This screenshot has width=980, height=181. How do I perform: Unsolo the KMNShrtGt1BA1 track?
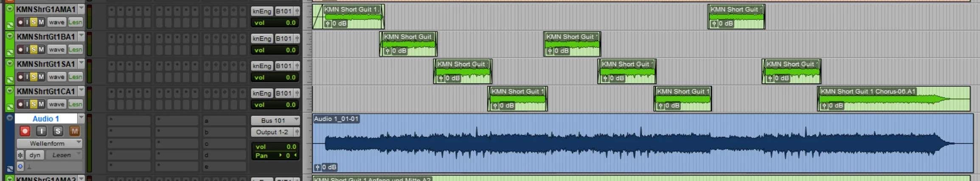tap(34, 50)
